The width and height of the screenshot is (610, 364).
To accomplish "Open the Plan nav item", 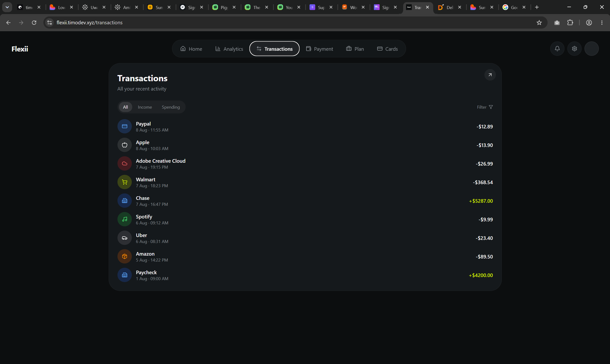I will pyautogui.click(x=355, y=49).
